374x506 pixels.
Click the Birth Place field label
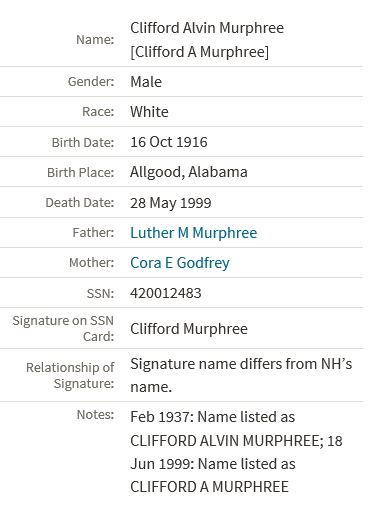coord(80,173)
